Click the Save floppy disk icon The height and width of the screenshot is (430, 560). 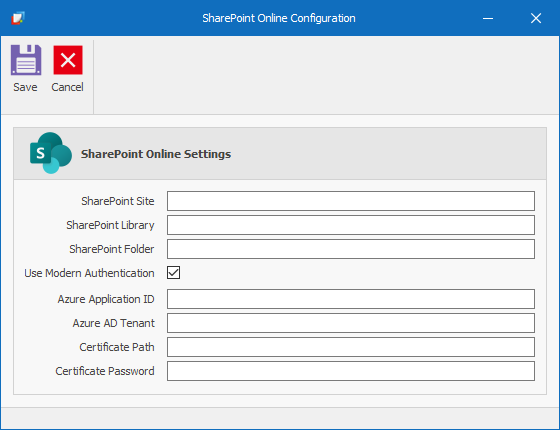click(26, 60)
